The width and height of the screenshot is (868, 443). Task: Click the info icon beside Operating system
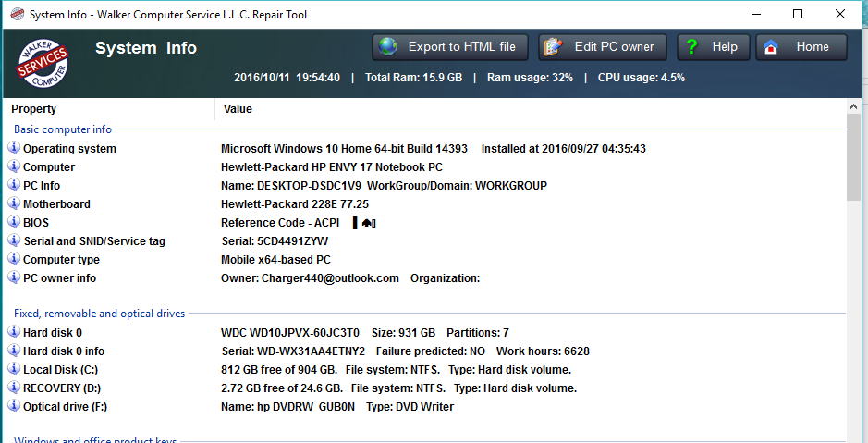point(14,148)
